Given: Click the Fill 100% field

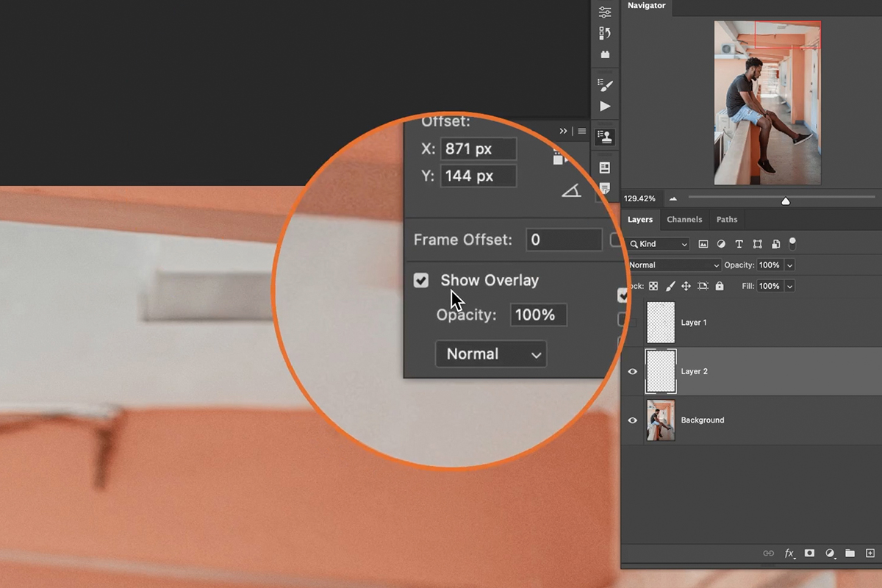Looking at the screenshot, I should (x=770, y=286).
